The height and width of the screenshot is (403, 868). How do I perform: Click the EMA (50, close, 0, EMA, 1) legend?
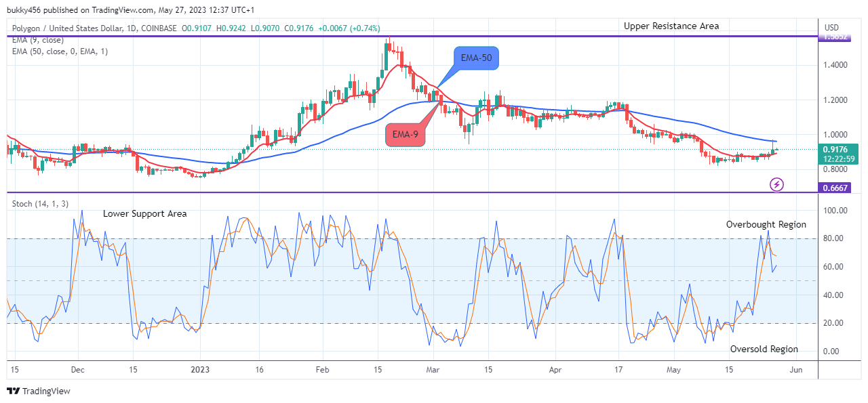coord(60,51)
